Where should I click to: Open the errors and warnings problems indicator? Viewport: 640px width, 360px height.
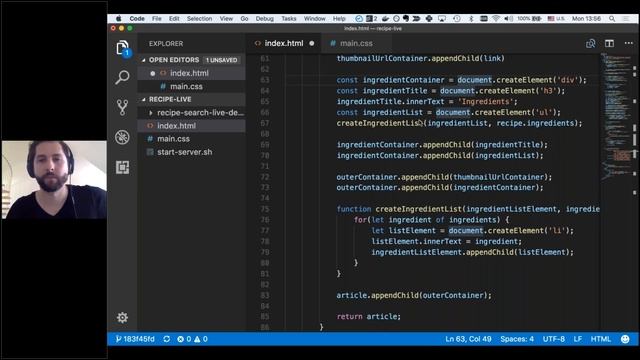192,339
